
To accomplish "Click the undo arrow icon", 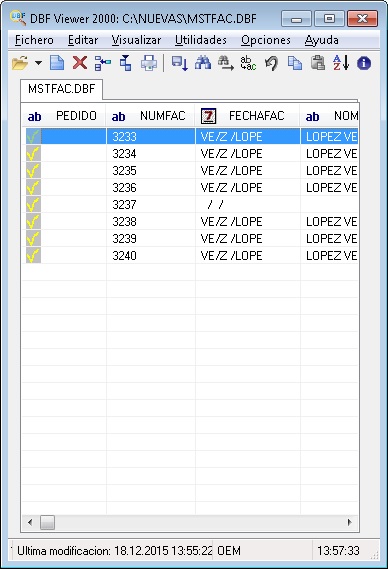I will tap(271, 63).
